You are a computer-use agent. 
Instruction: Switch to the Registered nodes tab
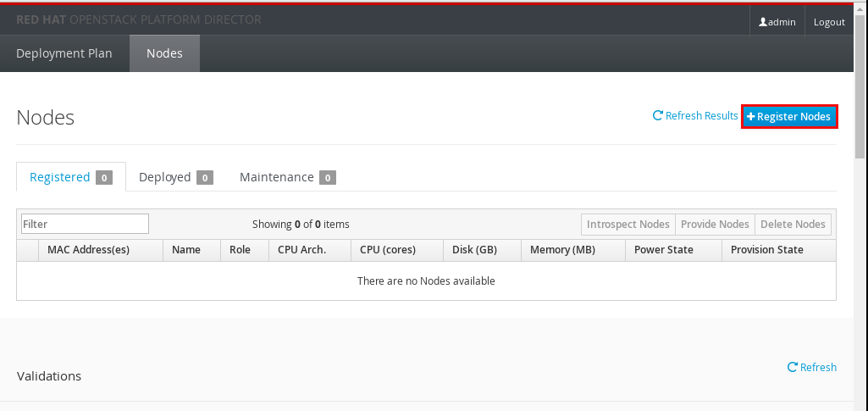click(71, 177)
